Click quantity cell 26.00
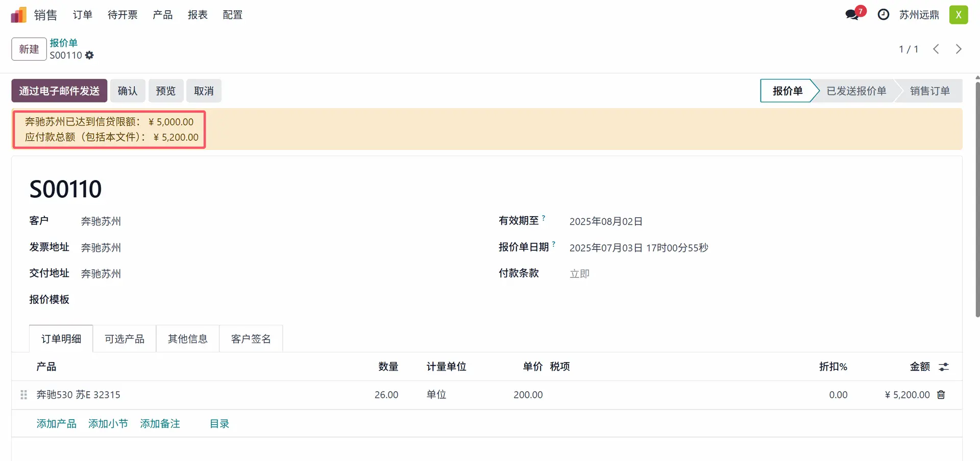Viewport: 980px width, 461px height. tap(386, 395)
